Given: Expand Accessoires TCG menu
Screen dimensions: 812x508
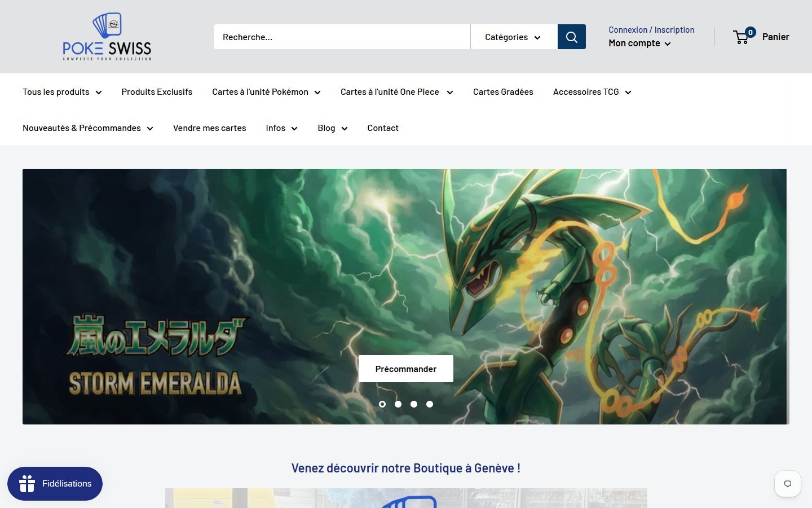Looking at the screenshot, I should 592,92.
